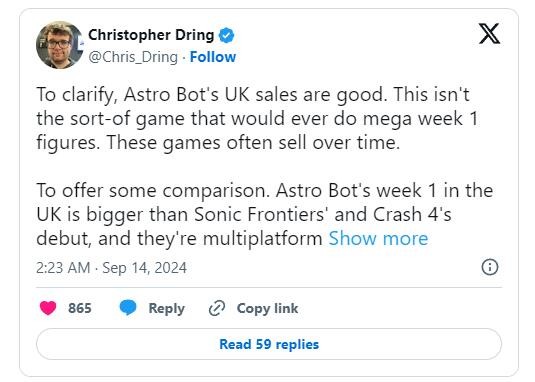Click the 865 likes count
This screenshot has width=535, height=382.
(80, 308)
